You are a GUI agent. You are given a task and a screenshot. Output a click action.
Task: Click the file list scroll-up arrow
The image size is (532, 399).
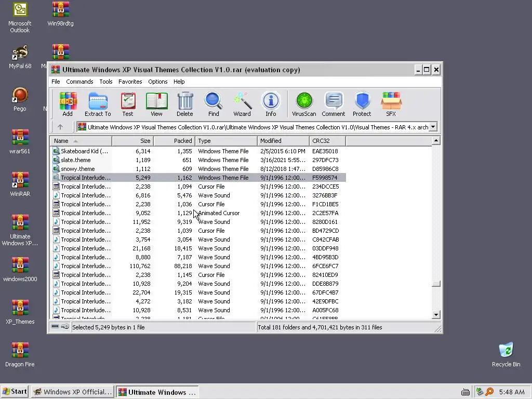tap(436, 141)
